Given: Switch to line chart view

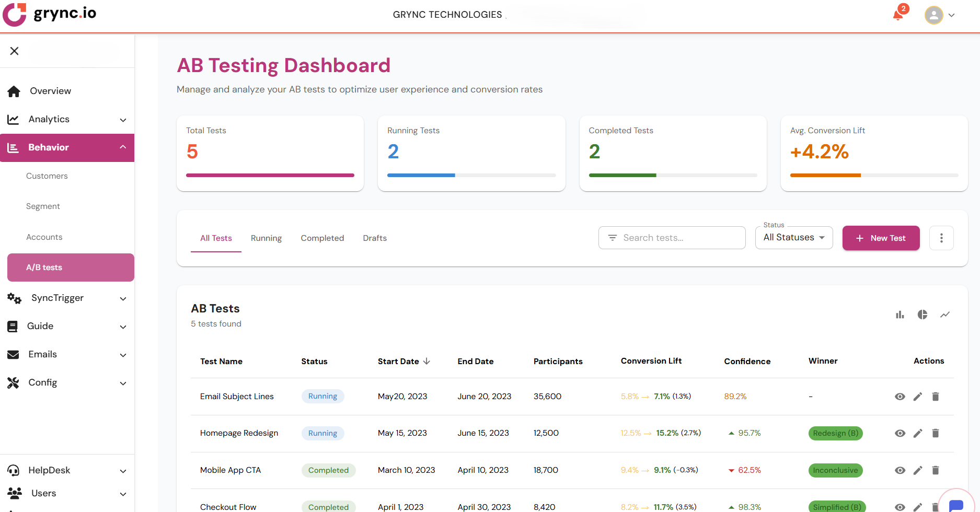Looking at the screenshot, I should point(945,315).
